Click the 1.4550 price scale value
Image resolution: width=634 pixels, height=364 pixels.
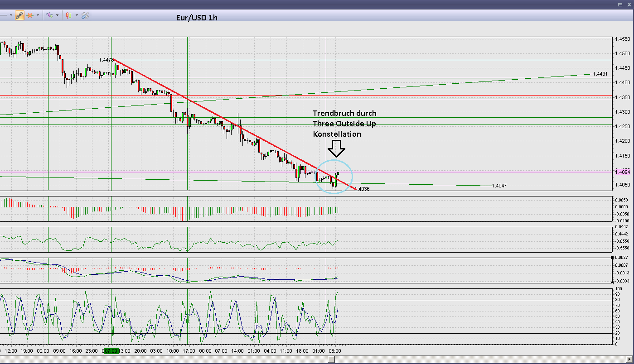[622, 39]
